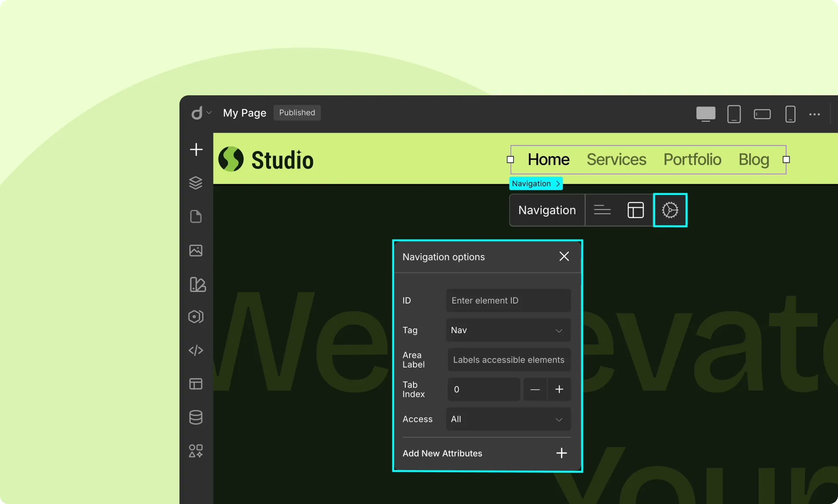The width and height of the screenshot is (838, 504).
Task: Switch to desktop viewport icon
Action: click(x=706, y=114)
